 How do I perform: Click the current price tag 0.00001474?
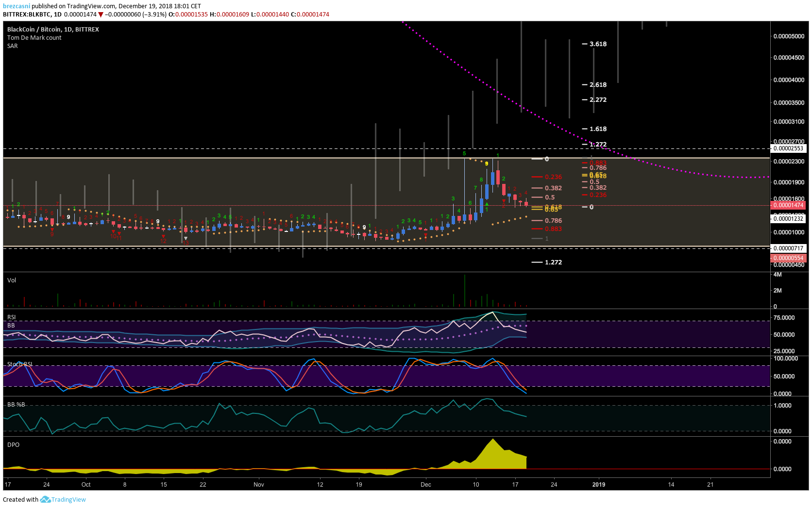788,205
